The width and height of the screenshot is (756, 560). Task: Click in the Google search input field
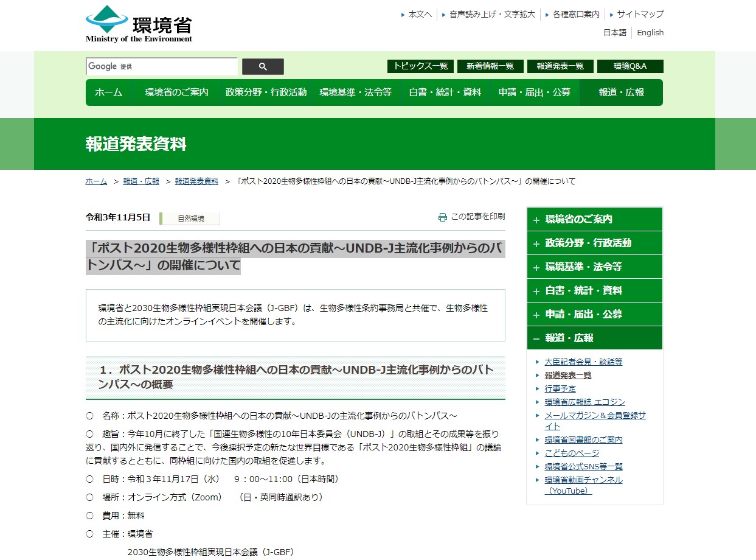(x=176, y=66)
